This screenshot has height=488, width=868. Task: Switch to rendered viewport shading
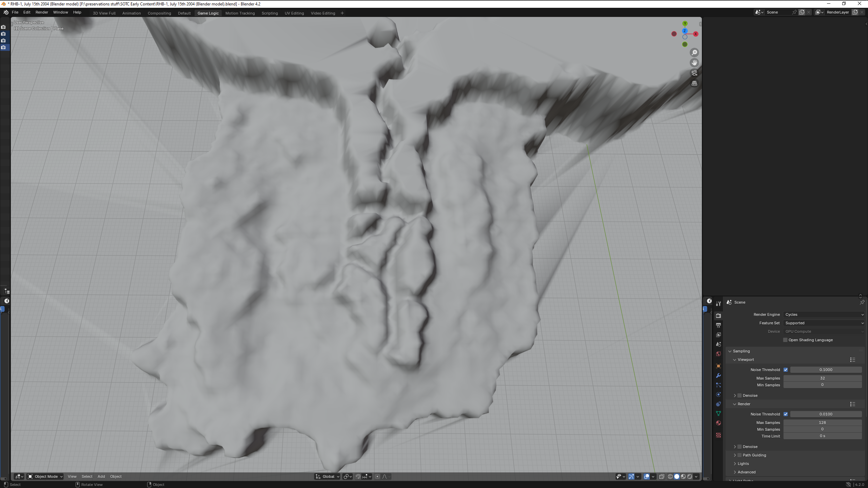point(690,476)
